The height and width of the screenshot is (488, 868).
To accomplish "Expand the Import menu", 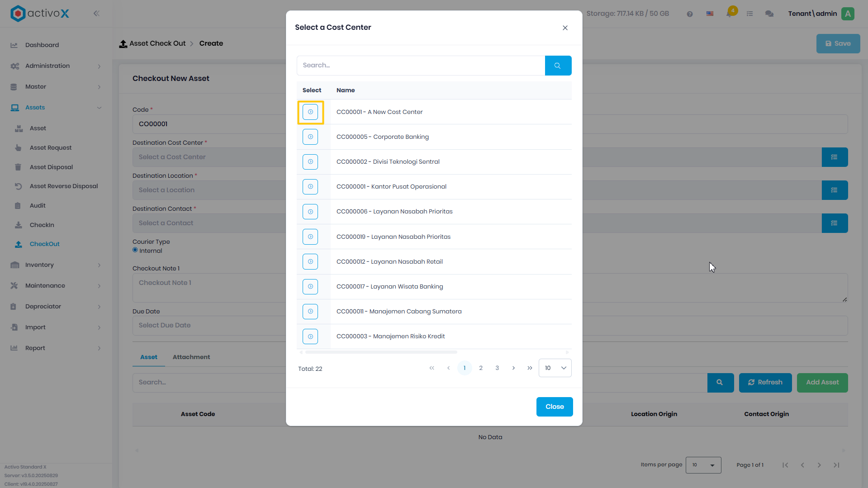I will 56,327.
